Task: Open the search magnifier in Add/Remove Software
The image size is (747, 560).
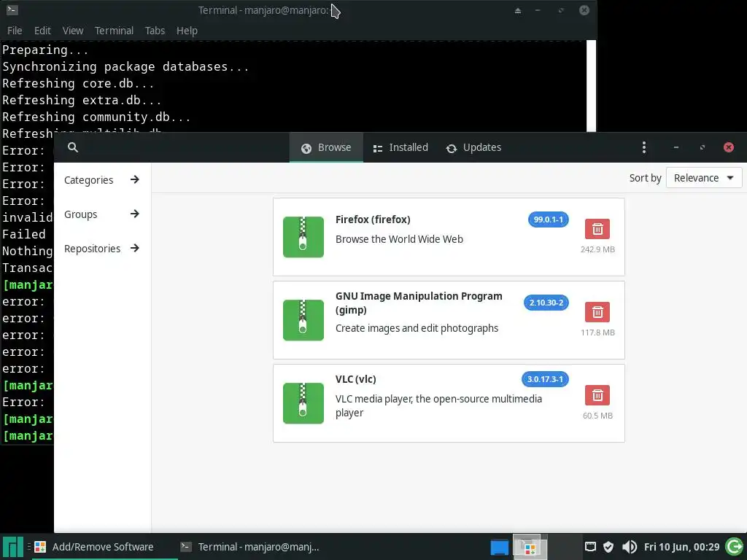Action: [x=73, y=147]
